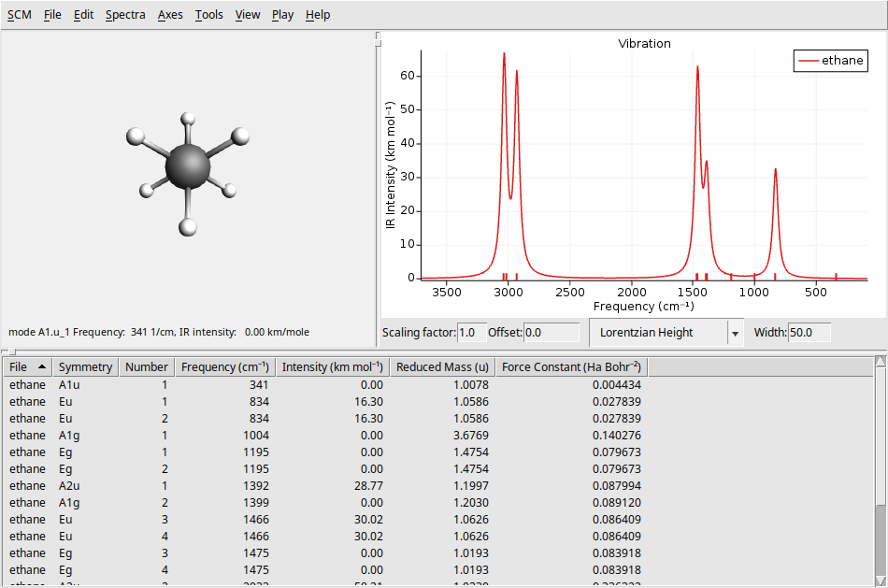Open the Play menu
The height and width of the screenshot is (588, 888).
click(x=282, y=14)
